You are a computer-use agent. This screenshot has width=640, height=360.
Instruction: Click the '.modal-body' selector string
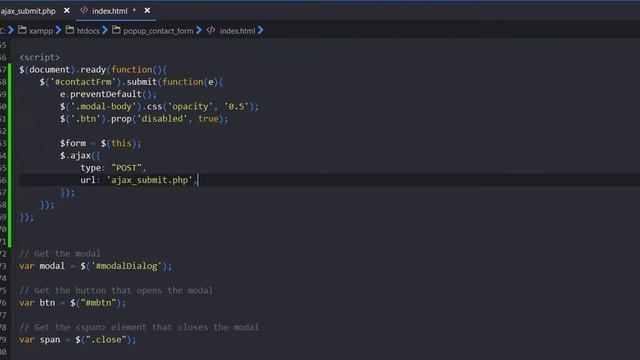[x=103, y=107]
